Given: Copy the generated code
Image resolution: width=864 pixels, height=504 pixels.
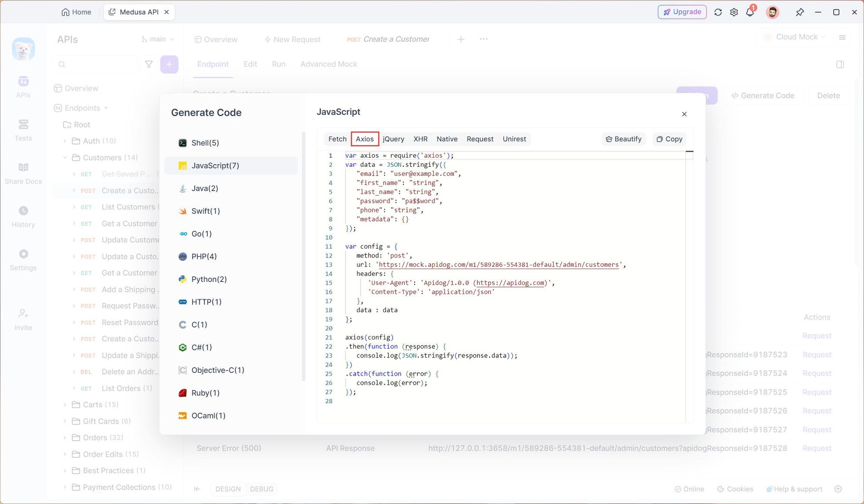Looking at the screenshot, I should tap(669, 139).
